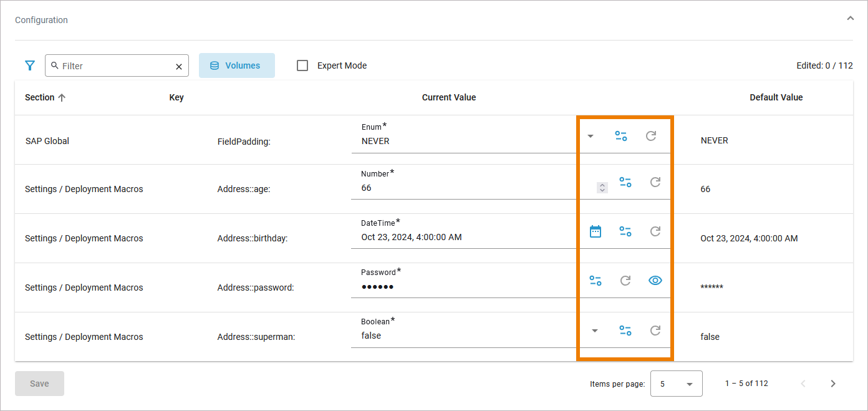Image resolution: width=868 pixels, height=411 pixels.
Task: Click the Address::age number stepper
Action: pyautogui.click(x=602, y=187)
